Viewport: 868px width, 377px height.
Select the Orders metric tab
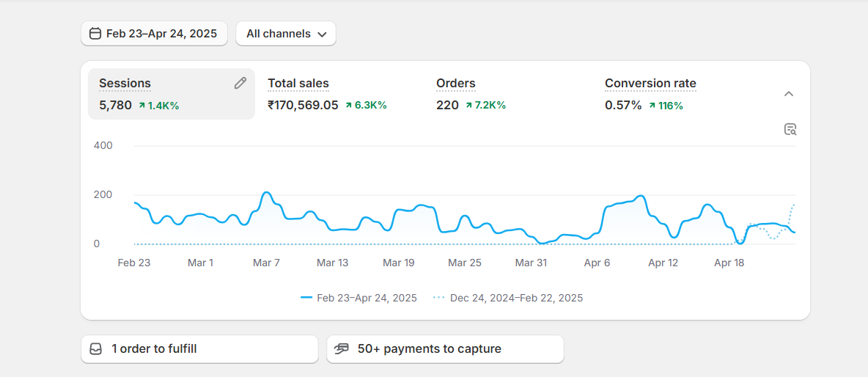(x=456, y=84)
